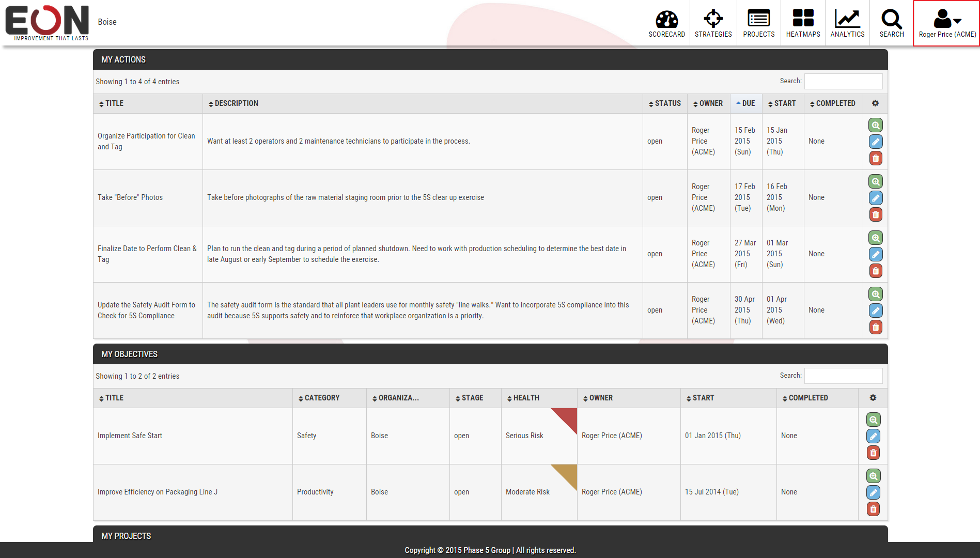Viewport: 980px width, 558px height.
Task: Sort My Actions by Due column
Action: point(746,103)
